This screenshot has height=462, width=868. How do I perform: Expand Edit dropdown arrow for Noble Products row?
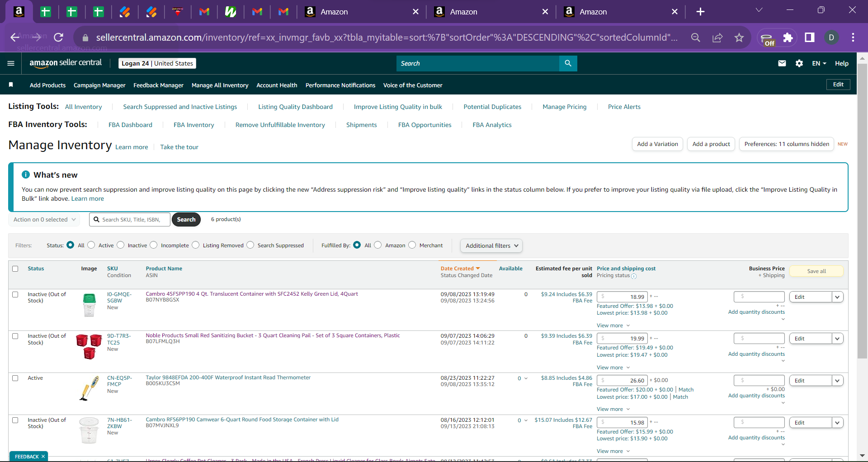(838, 339)
